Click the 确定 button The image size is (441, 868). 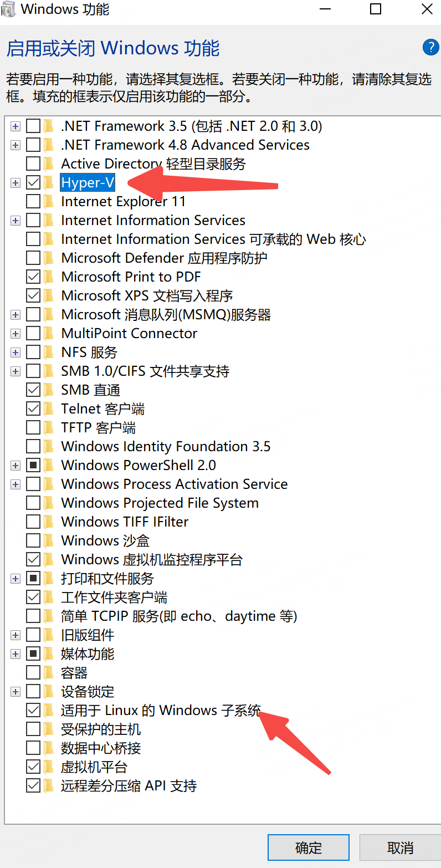coord(309,847)
